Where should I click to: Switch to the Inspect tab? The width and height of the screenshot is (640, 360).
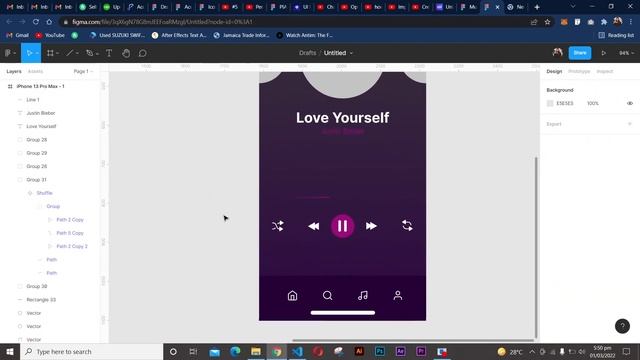click(605, 71)
